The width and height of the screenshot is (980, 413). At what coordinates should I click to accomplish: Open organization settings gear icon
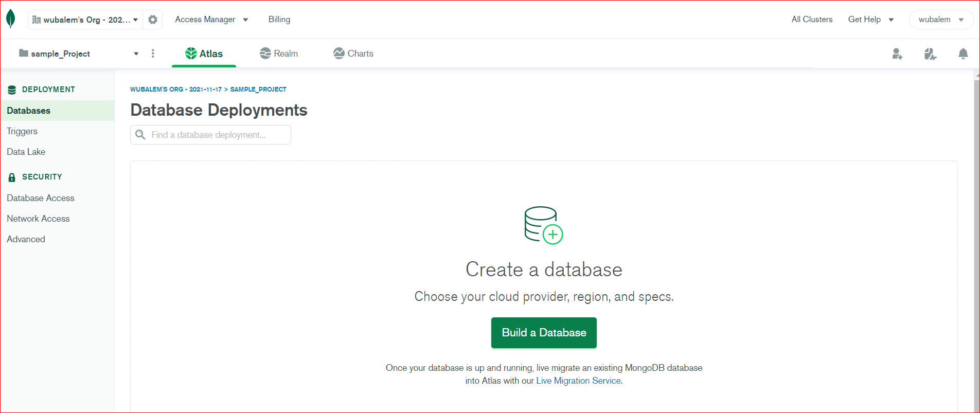coord(153,20)
